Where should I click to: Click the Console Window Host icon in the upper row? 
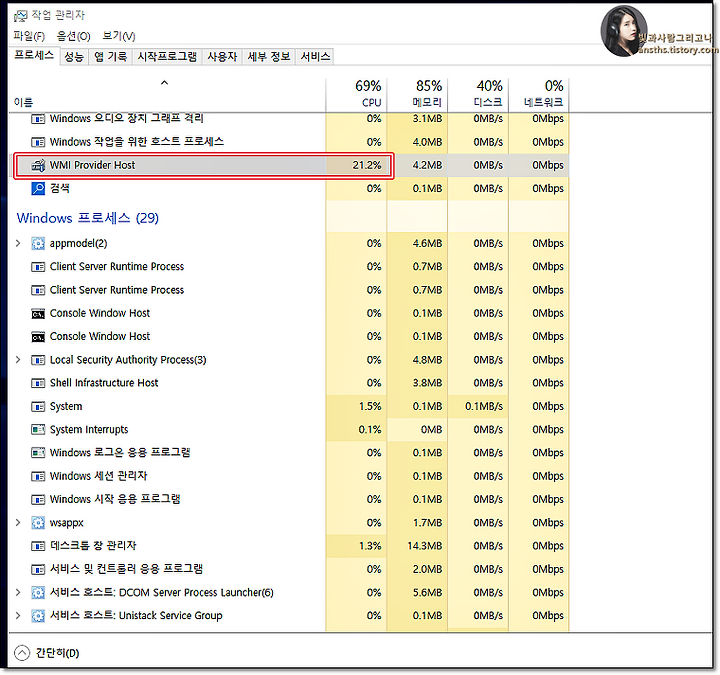point(38,314)
